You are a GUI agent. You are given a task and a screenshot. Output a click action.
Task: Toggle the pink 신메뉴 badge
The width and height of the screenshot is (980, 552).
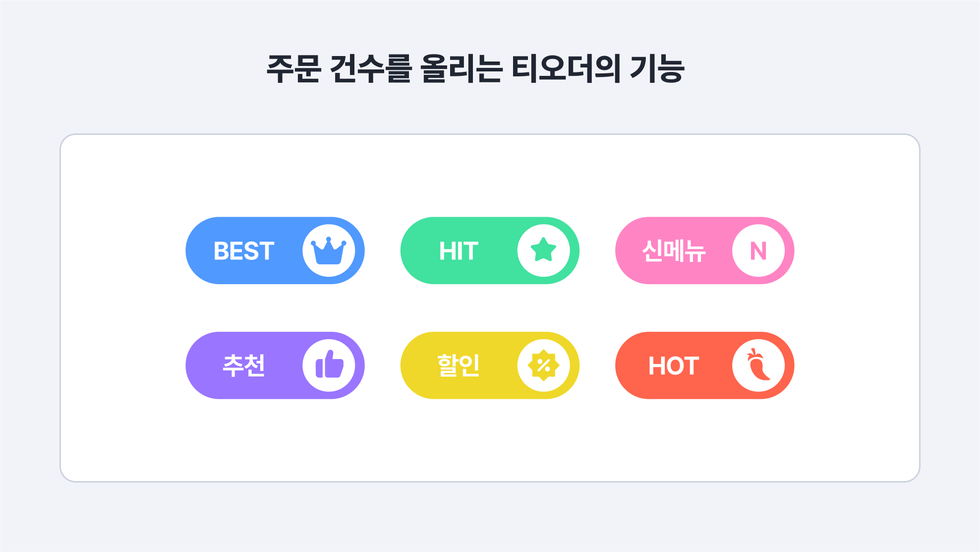(x=704, y=250)
